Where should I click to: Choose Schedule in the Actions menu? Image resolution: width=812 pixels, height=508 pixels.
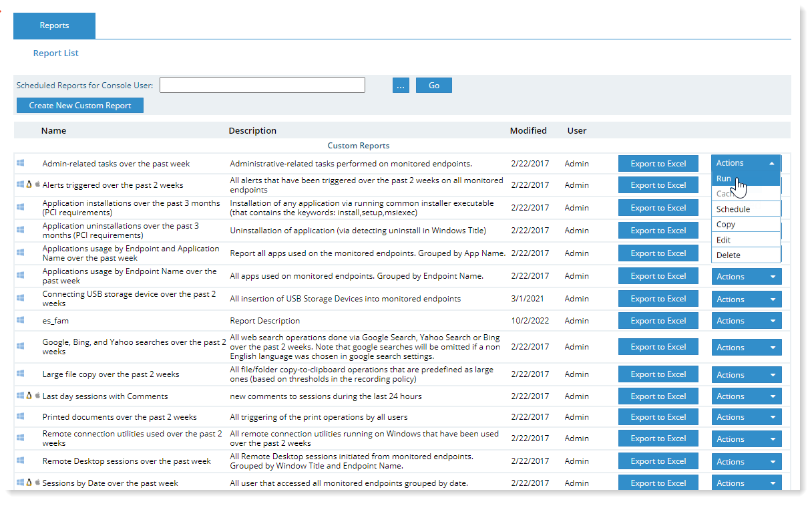[x=733, y=209]
